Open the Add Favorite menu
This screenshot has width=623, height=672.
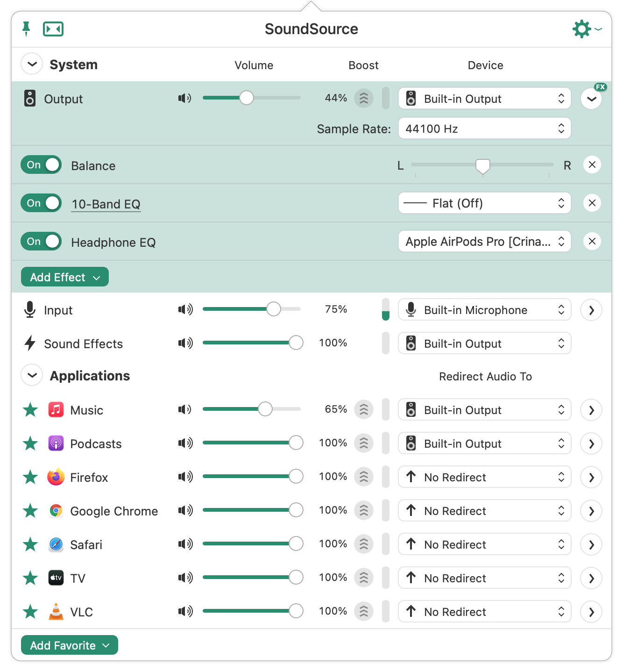(70, 645)
